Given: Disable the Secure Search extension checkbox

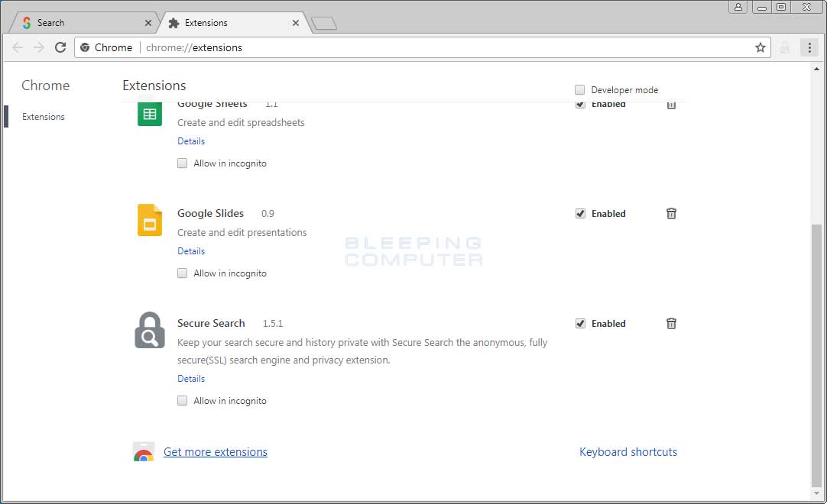Looking at the screenshot, I should [580, 323].
